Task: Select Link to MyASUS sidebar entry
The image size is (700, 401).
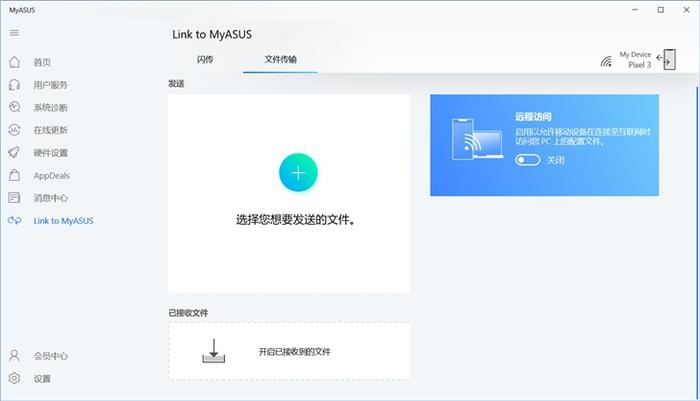Action: [63, 221]
